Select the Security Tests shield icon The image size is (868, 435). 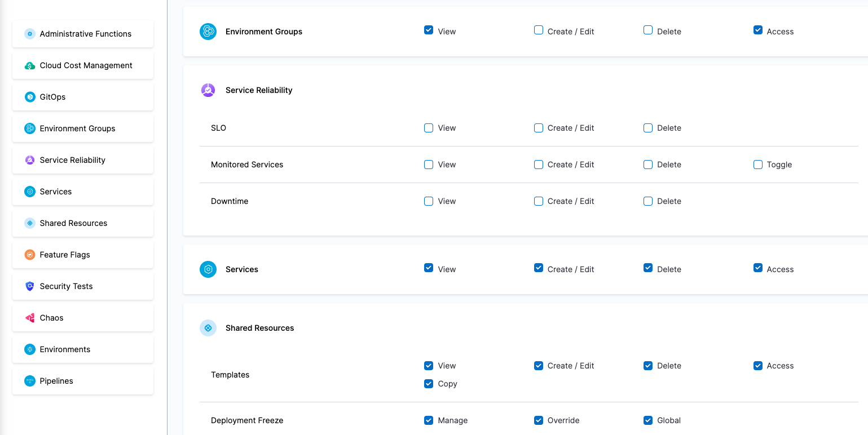[29, 286]
